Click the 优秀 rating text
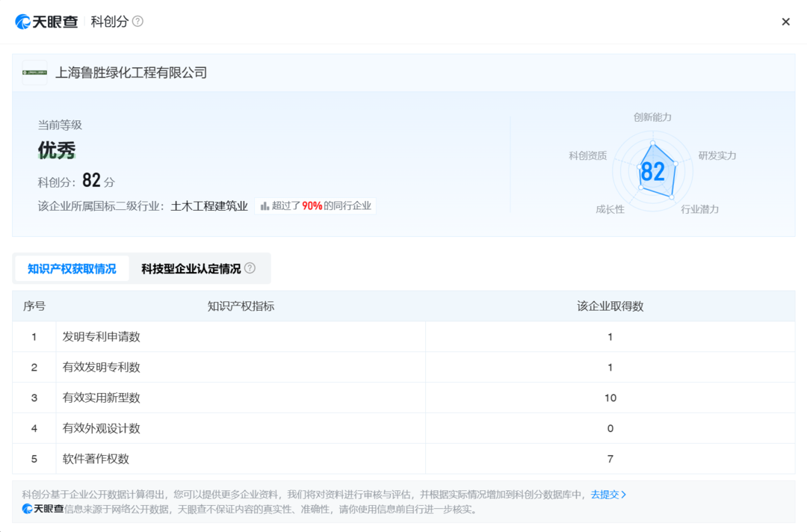Image resolution: width=807 pixels, height=532 pixels. pyautogui.click(x=57, y=150)
